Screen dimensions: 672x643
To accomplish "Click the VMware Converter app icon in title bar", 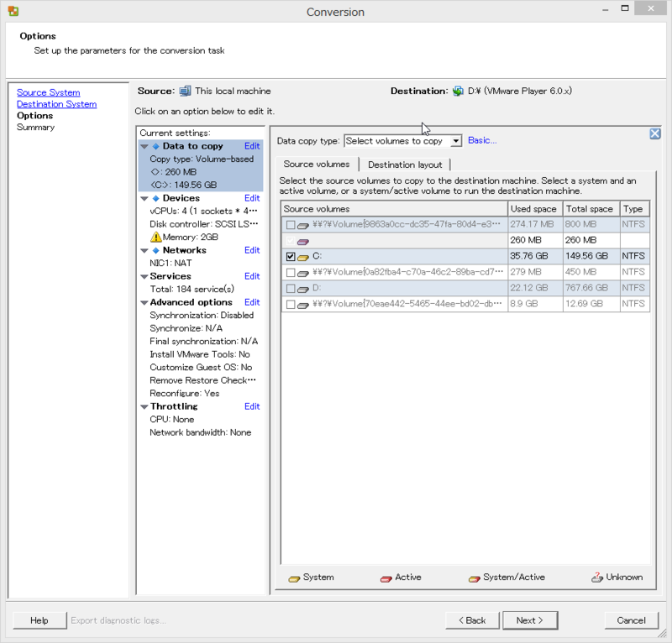I will pyautogui.click(x=13, y=11).
